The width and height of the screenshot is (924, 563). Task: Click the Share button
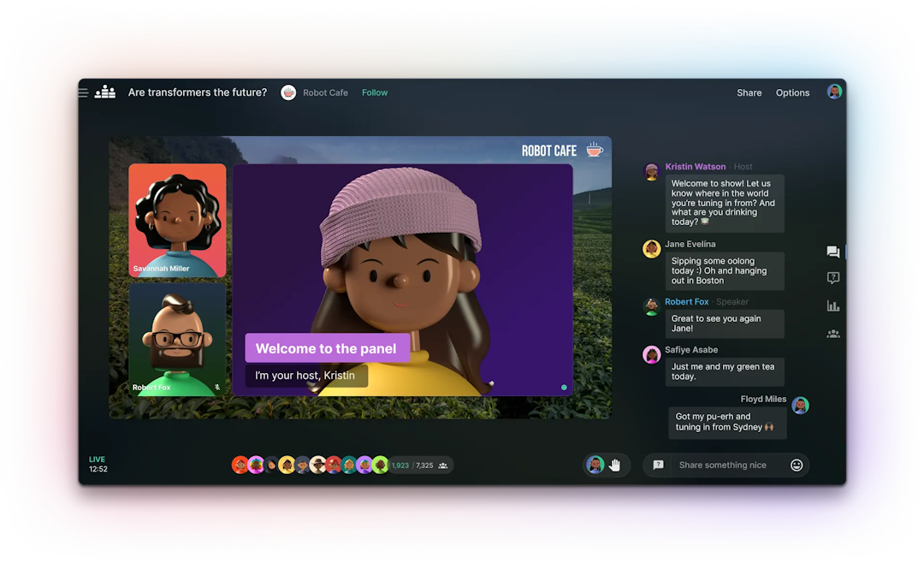click(x=749, y=92)
